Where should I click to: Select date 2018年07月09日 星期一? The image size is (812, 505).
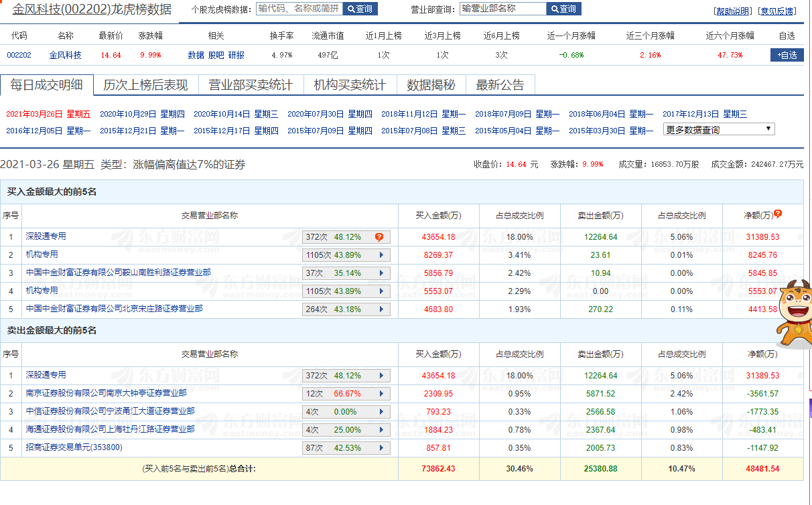[x=517, y=114]
